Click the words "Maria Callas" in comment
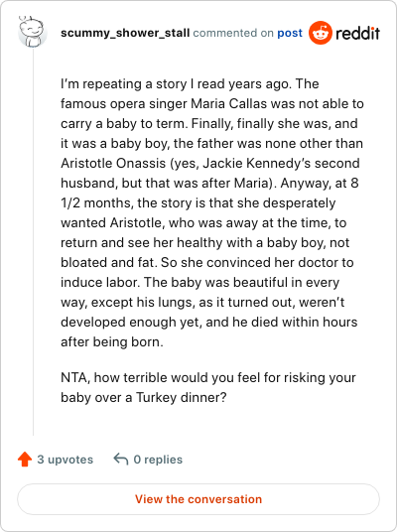Image resolution: width=397 pixels, height=532 pixels. tap(228, 104)
